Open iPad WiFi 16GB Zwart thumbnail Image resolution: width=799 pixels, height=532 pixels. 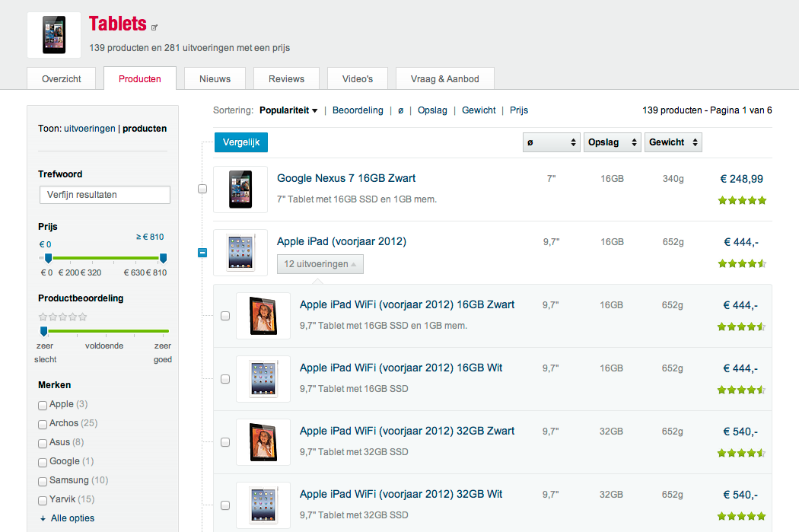263,316
